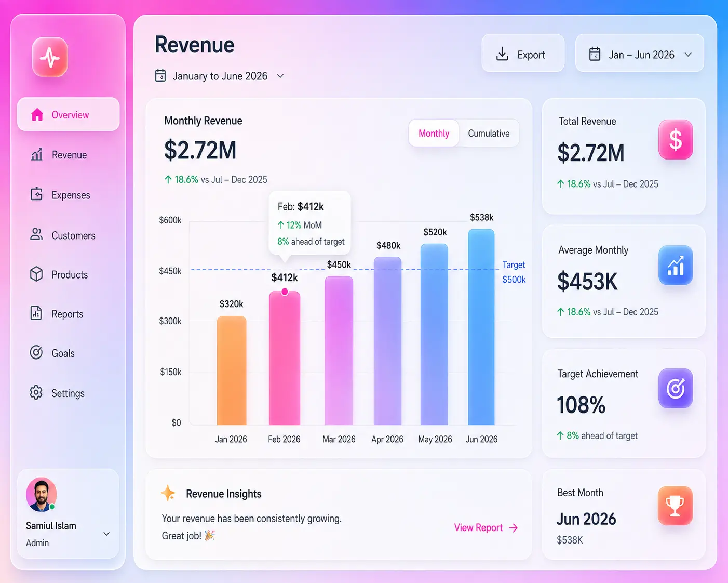Open the Jan – Jun 2026 date range dropdown
The width and height of the screenshot is (728, 583).
pyautogui.click(x=640, y=54)
